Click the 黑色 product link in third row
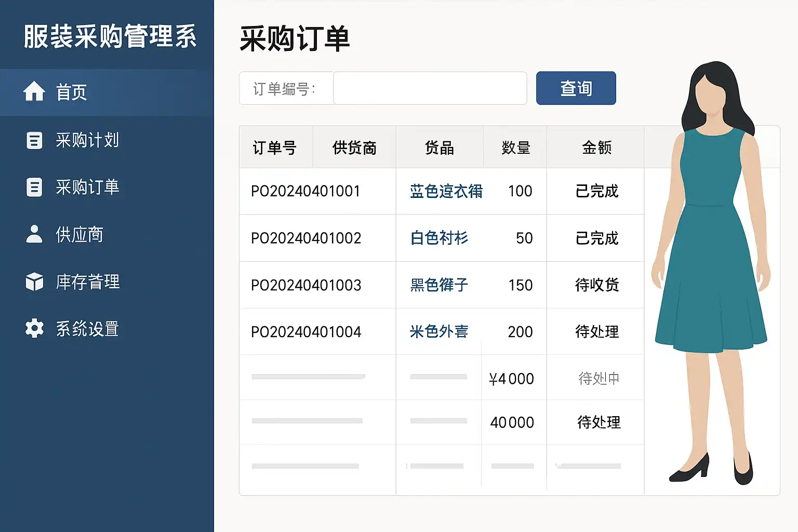The height and width of the screenshot is (532, 798). 439,285
